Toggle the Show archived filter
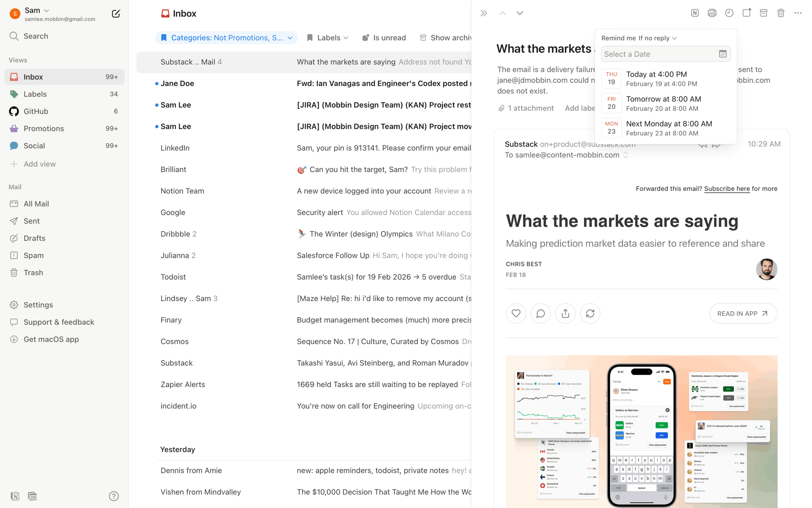 (446, 38)
